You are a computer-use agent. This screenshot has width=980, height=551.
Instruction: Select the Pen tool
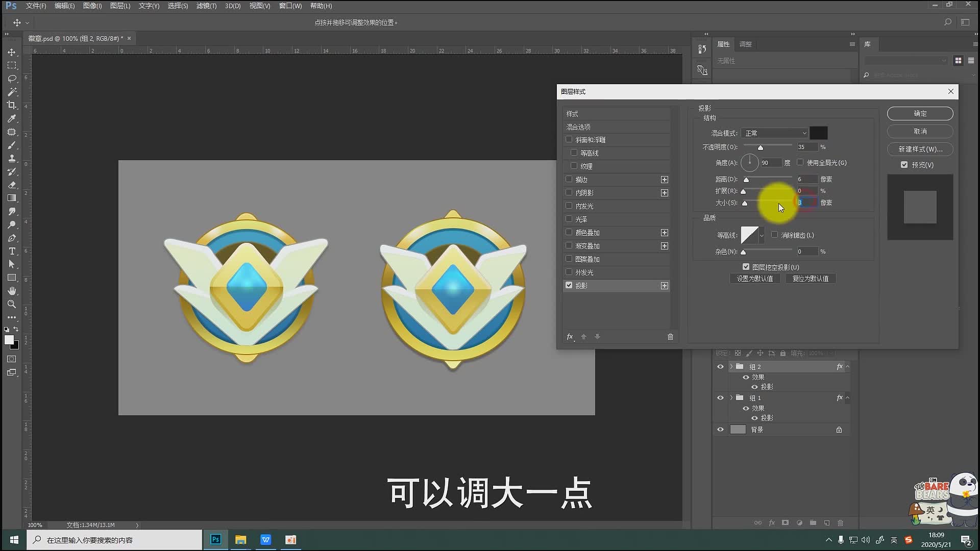tap(12, 238)
